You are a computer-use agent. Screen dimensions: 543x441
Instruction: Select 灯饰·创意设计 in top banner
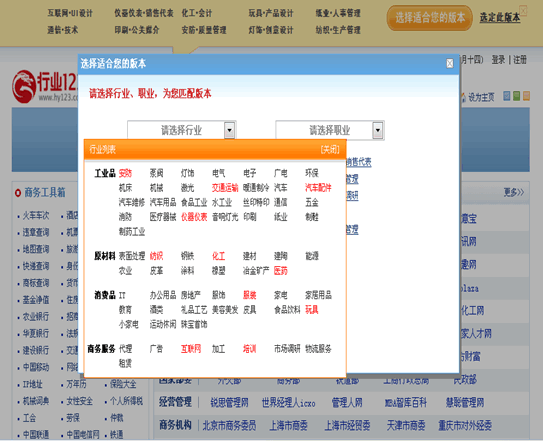(x=271, y=30)
